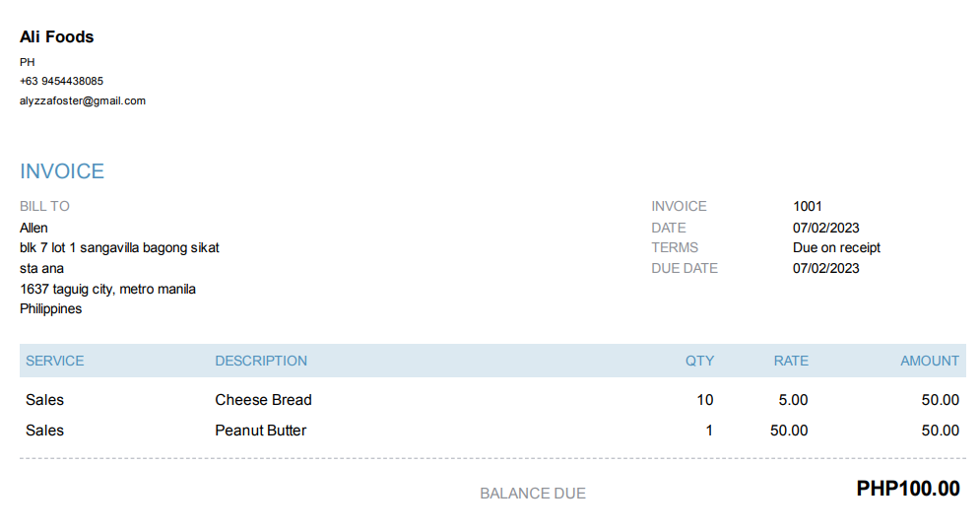Click the QTY column header
Viewport: 980px width, 532px height.
(x=699, y=361)
